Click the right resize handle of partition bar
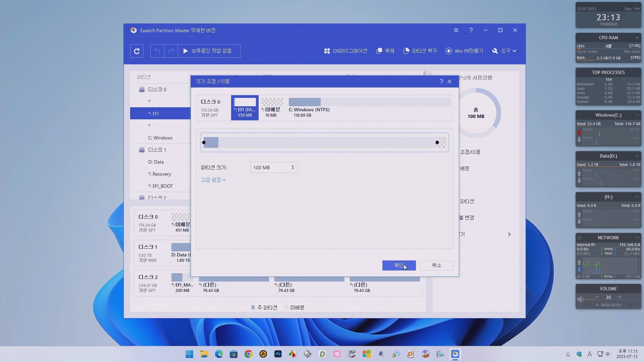 pos(437,142)
